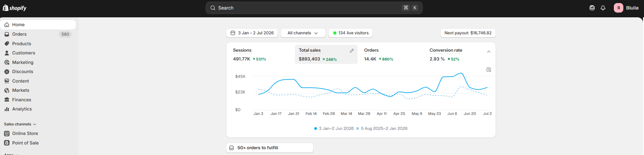This screenshot has width=644, height=155.
Task: Click Next payout: $16,746.82
Action: 468,33
